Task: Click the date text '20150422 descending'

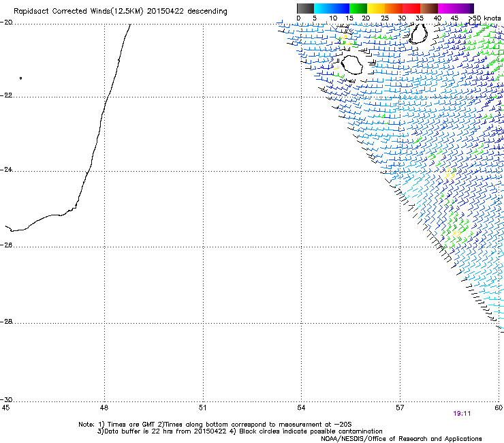Action: click(187, 12)
